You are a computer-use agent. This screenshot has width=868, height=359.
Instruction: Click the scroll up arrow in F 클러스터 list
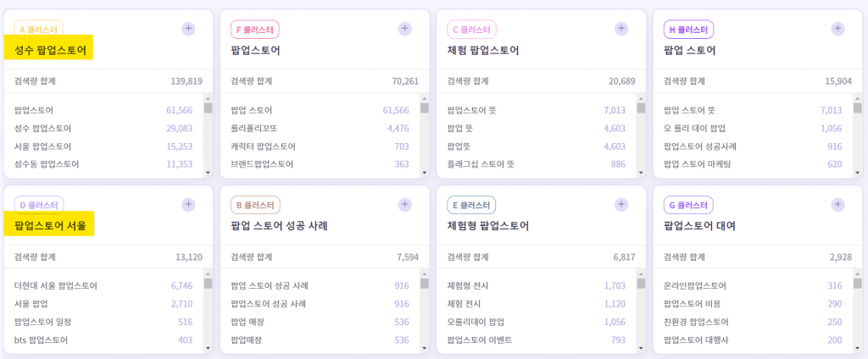coord(425,98)
